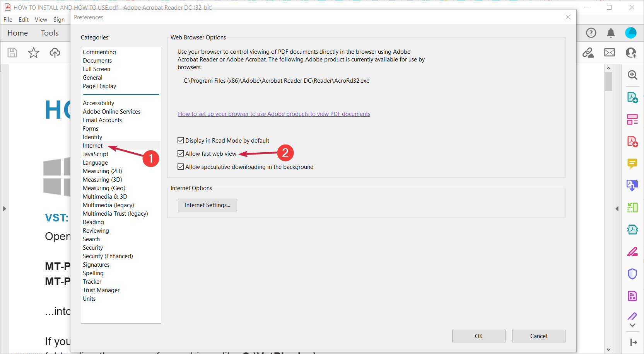Click the scrollbar down arrow
This screenshot has height=354, width=644.
point(609,349)
